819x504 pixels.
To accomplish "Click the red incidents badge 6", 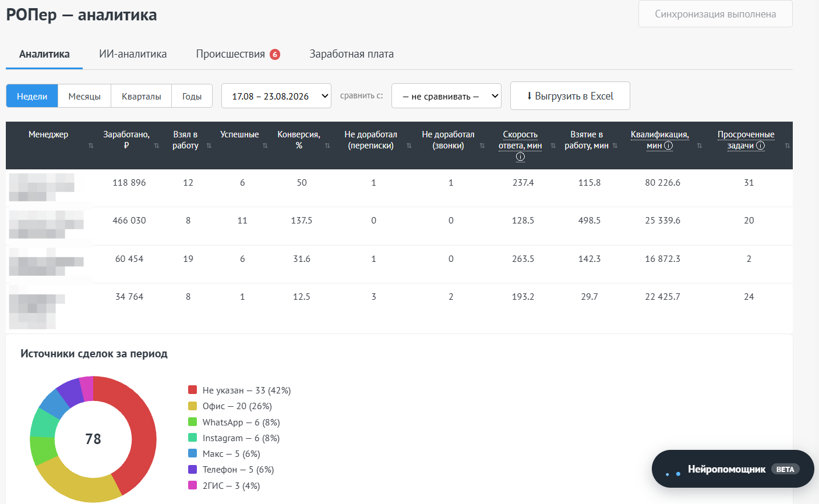I will click(275, 54).
